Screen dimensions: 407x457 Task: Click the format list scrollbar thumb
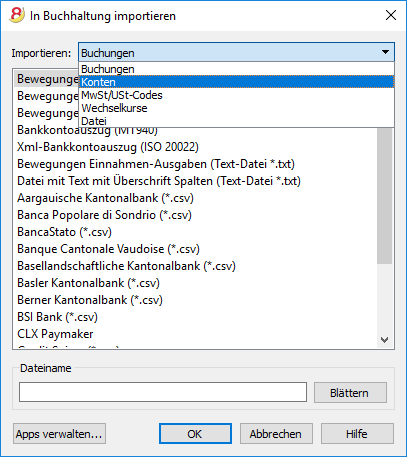385,196
